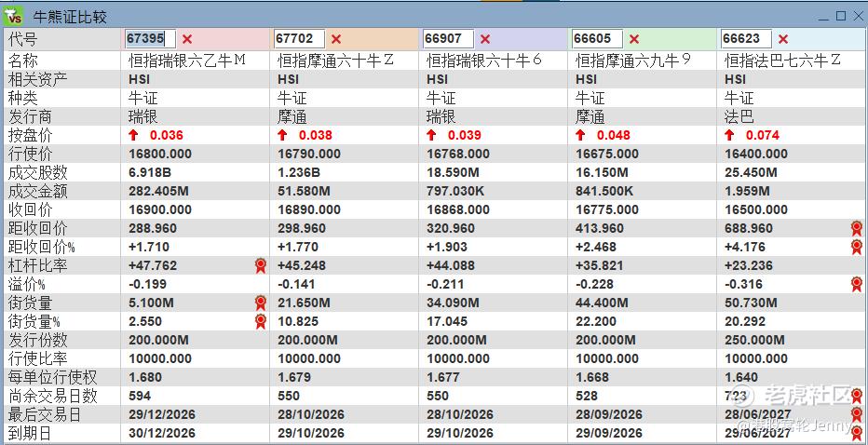Click the 街货量% row label
The width and height of the screenshot is (868, 445).
(34, 321)
